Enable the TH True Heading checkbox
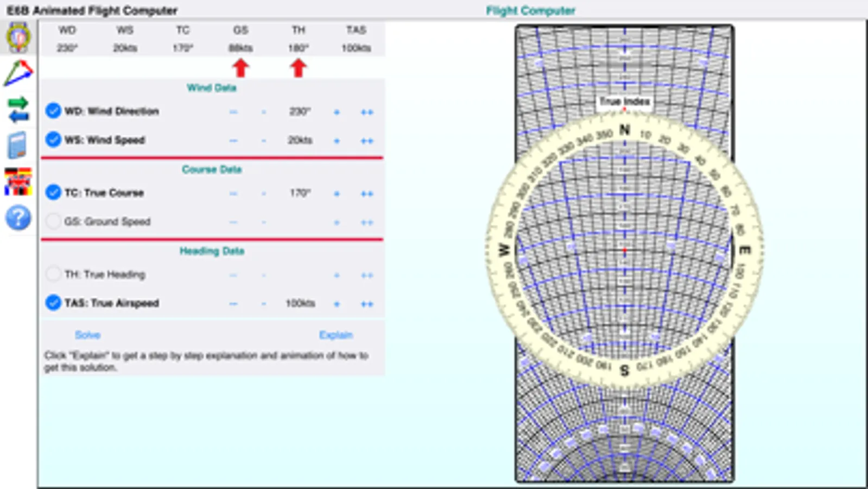The width and height of the screenshot is (868, 489). click(53, 274)
